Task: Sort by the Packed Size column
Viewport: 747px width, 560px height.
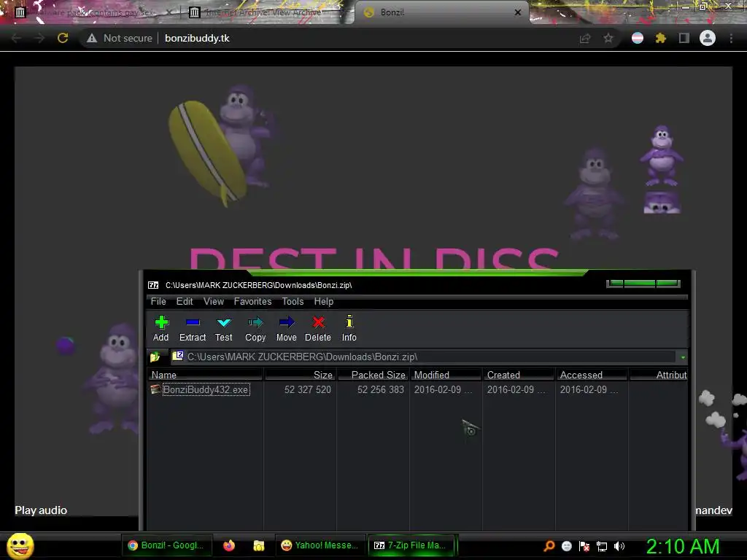Action: (x=373, y=375)
